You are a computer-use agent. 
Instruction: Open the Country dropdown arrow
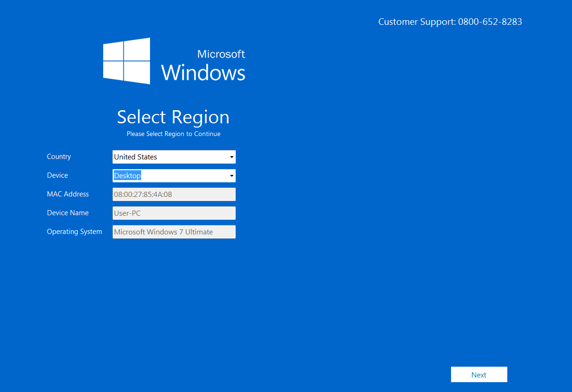[232, 157]
